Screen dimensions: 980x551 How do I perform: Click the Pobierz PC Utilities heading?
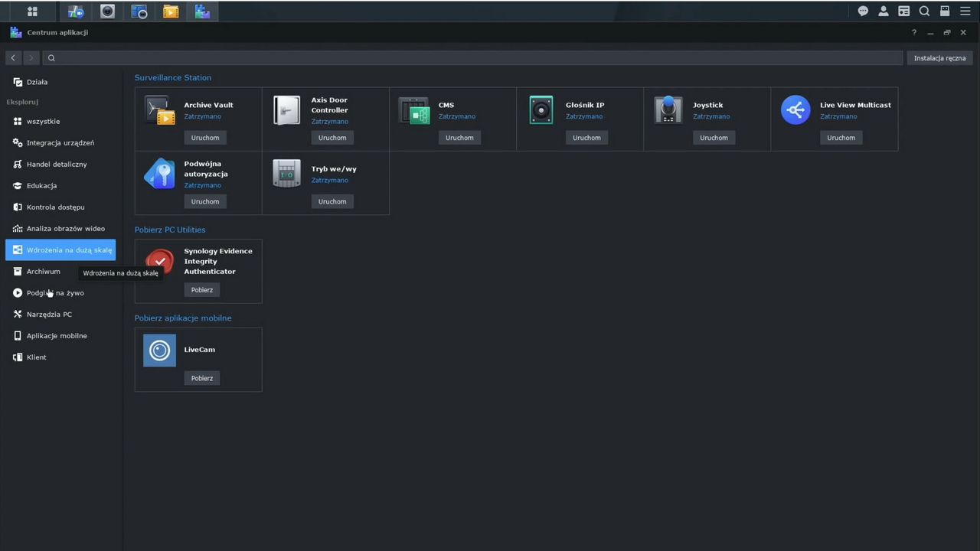170,230
